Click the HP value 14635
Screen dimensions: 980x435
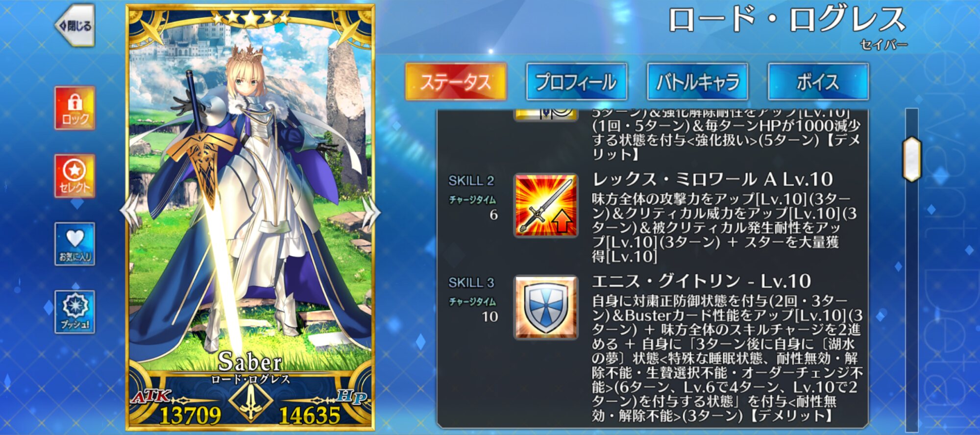[x=309, y=416]
